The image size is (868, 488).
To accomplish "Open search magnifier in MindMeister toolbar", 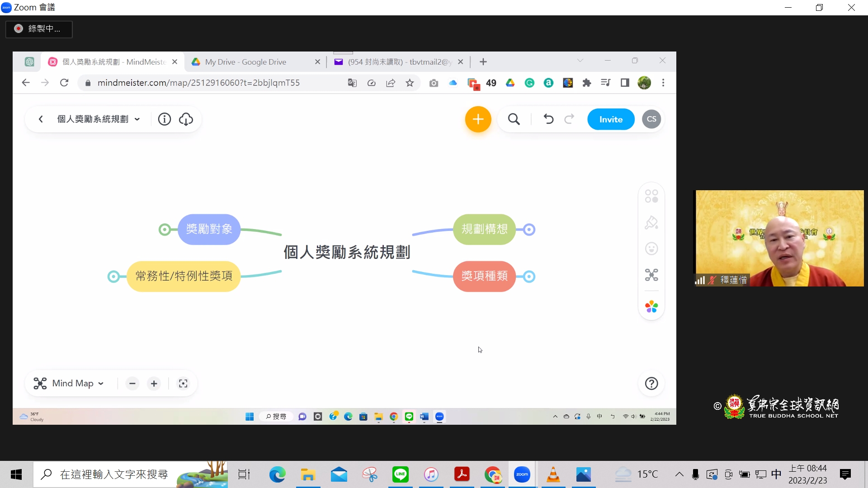I will pyautogui.click(x=514, y=119).
